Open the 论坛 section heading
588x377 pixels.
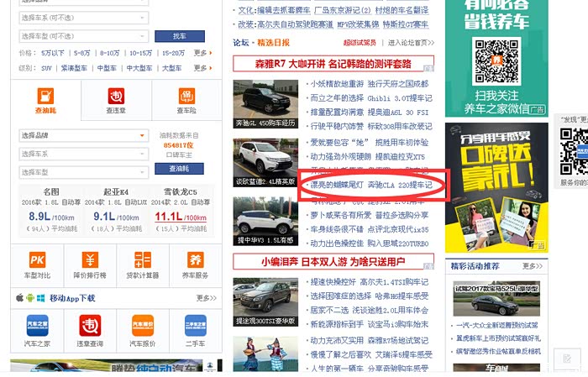[x=241, y=43]
